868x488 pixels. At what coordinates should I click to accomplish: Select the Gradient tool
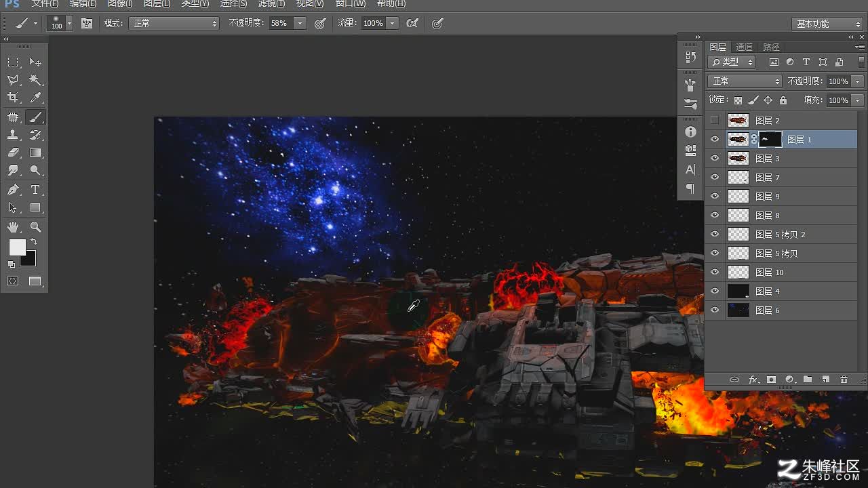click(x=35, y=152)
